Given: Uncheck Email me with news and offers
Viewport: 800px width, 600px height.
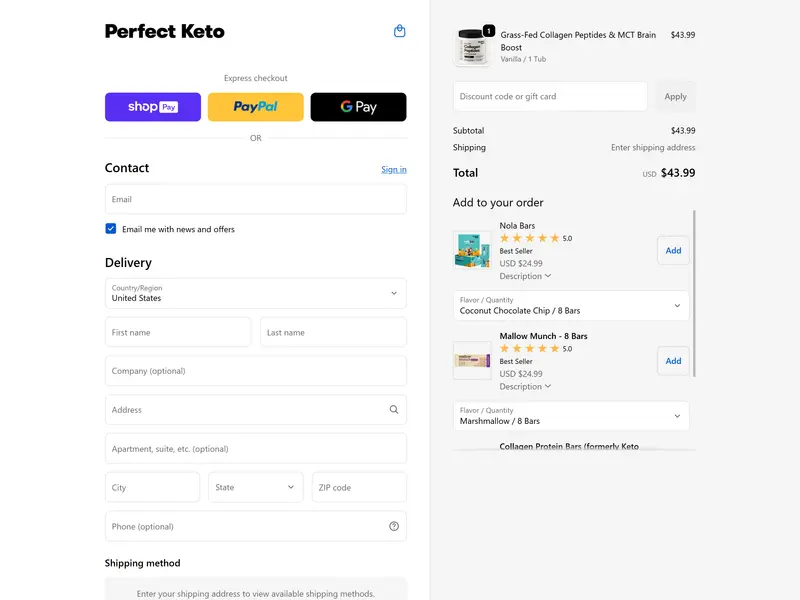Looking at the screenshot, I should click(x=111, y=229).
